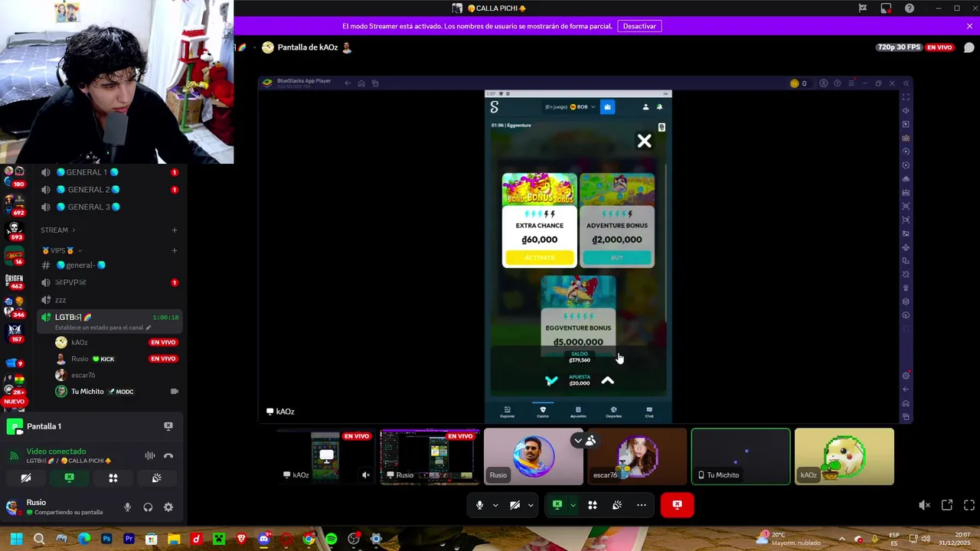Decrease bet with down chevron
This screenshot has width=980, height=551.
(x=551, y=380)
